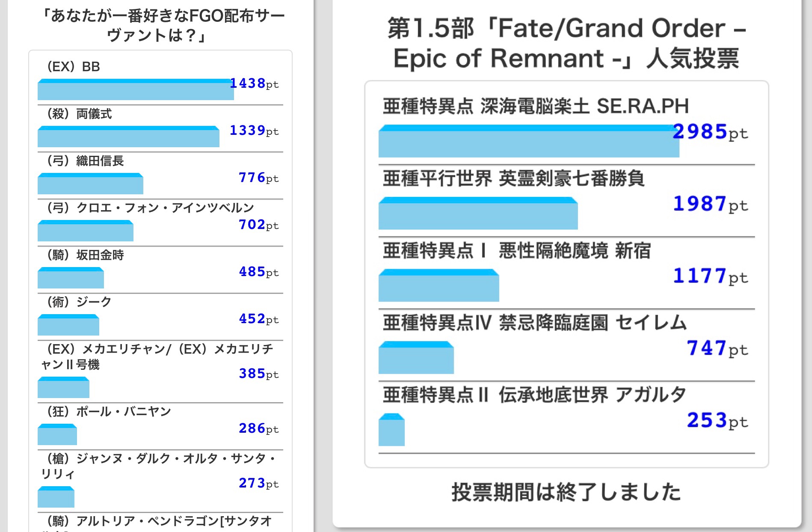This screenshot has width=812, height=532.
Task: Click the 坂田金時 result bar
Action: [71, 278]
